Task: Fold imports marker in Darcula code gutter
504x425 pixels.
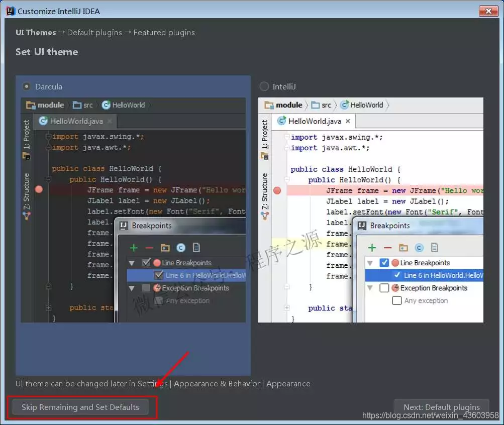Action: click(x=49, y=137)
